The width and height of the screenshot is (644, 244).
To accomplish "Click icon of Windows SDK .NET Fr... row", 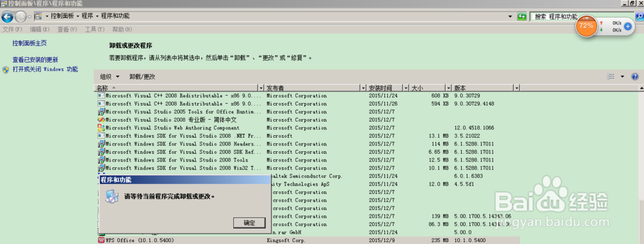I will click(x=101, y=136).
